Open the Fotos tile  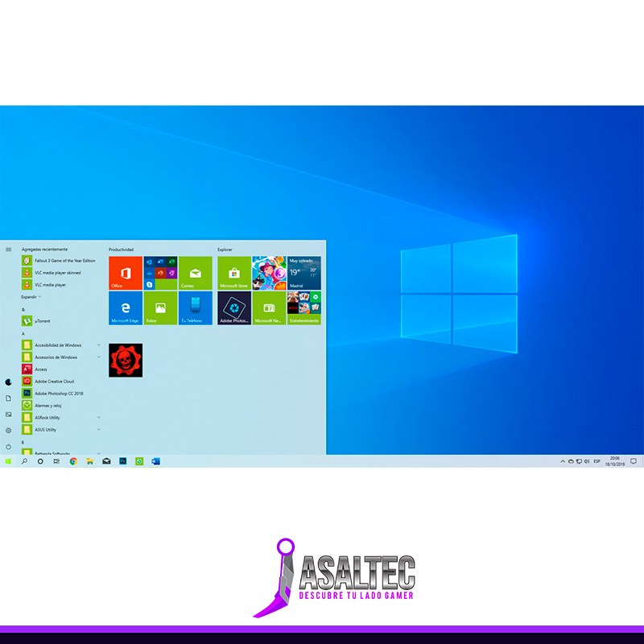coord(160,308)
